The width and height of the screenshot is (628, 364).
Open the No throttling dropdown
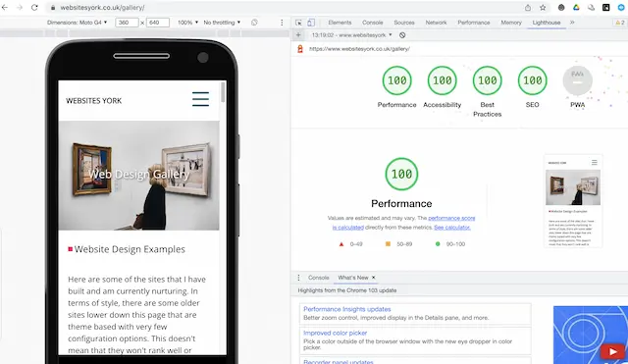pyautogui.click(x=222, y=23)
